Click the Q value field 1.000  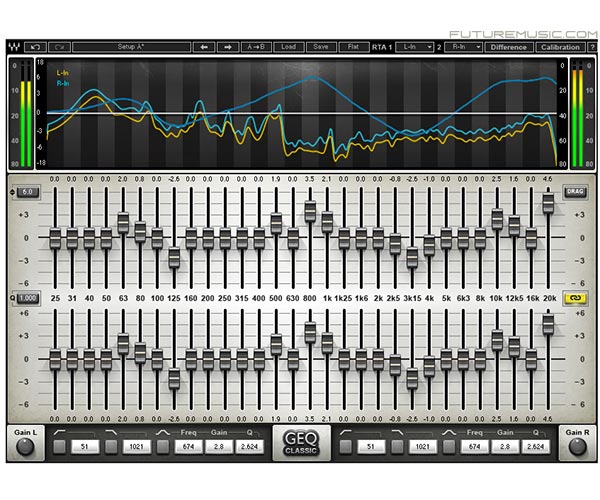pos(28,298)
